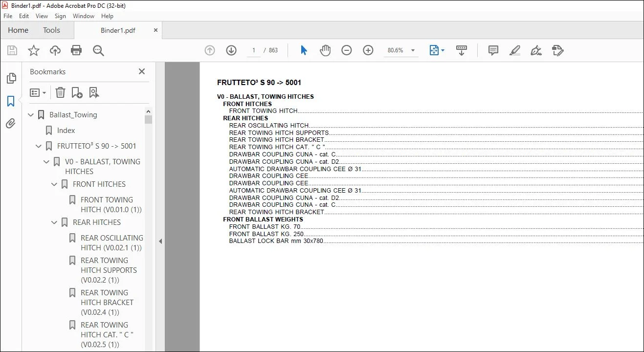Open the find text magnifier
Viewport: 644px width, 352px height.
98,50
